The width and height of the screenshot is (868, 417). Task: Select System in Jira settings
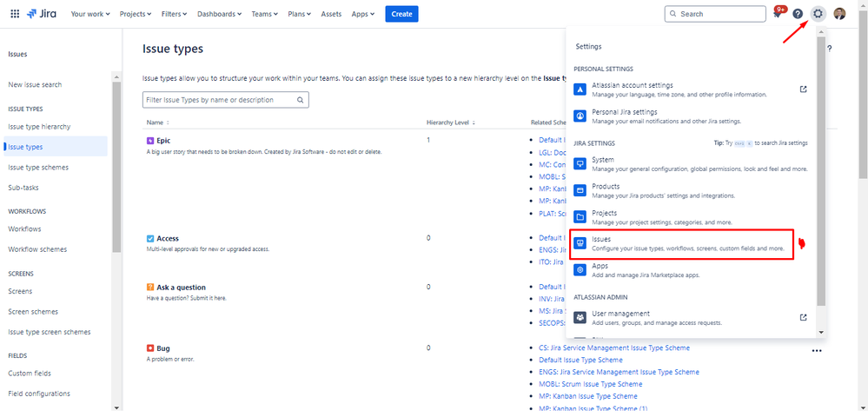(690, 164)
